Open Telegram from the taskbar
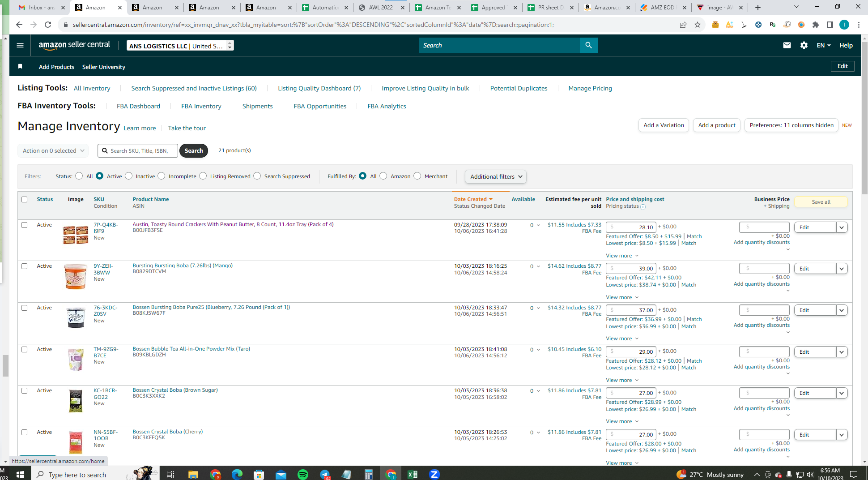 coord(325,474)
